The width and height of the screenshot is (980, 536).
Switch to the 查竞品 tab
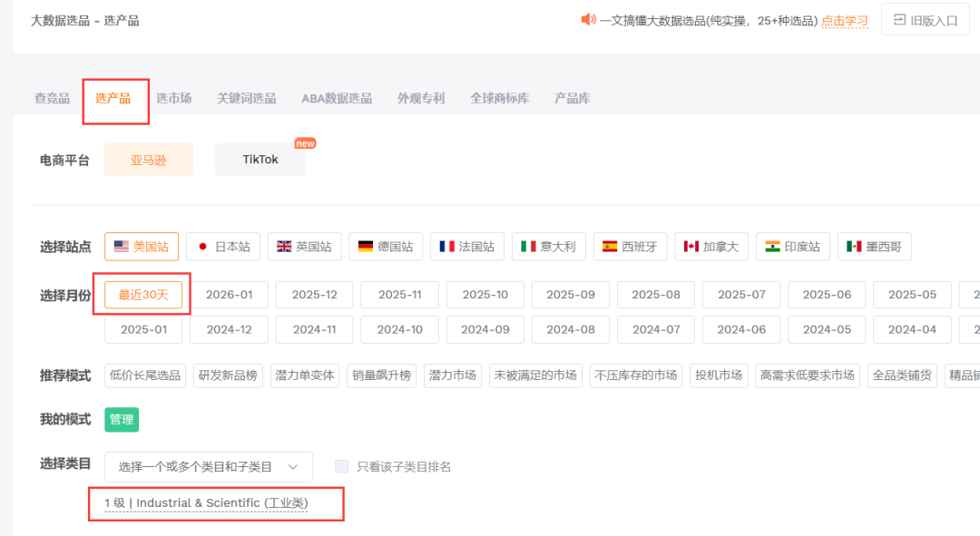pos(52,97)
